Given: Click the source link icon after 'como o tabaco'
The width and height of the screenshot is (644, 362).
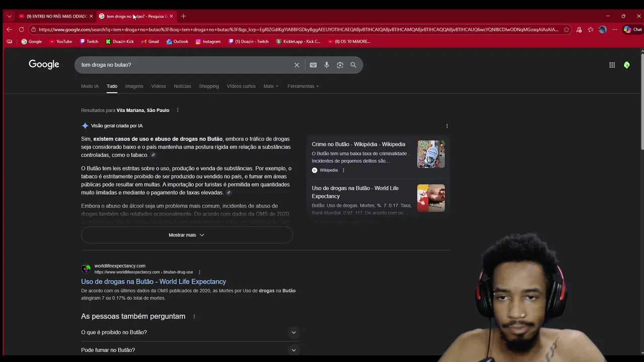Looking at the screenshot, I should (153, 155).
